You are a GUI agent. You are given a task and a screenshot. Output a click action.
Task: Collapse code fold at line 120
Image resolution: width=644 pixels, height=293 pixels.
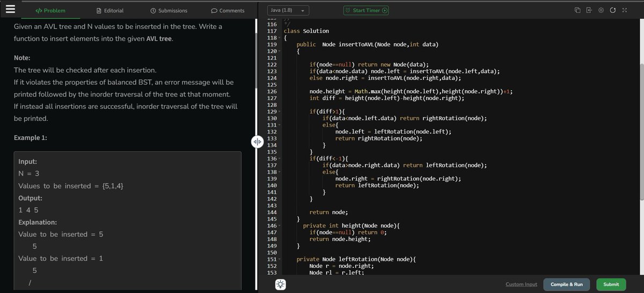pyautogui.click(x=281, y=51)
